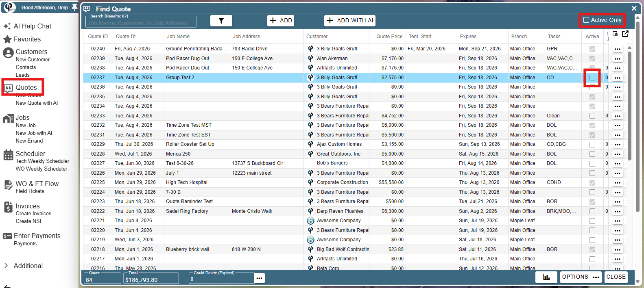This screenshot has width=644, height=288.
Task: Click the customer icon for Big Bad Wolf Contracting
Action: click(x=310, y=249)
